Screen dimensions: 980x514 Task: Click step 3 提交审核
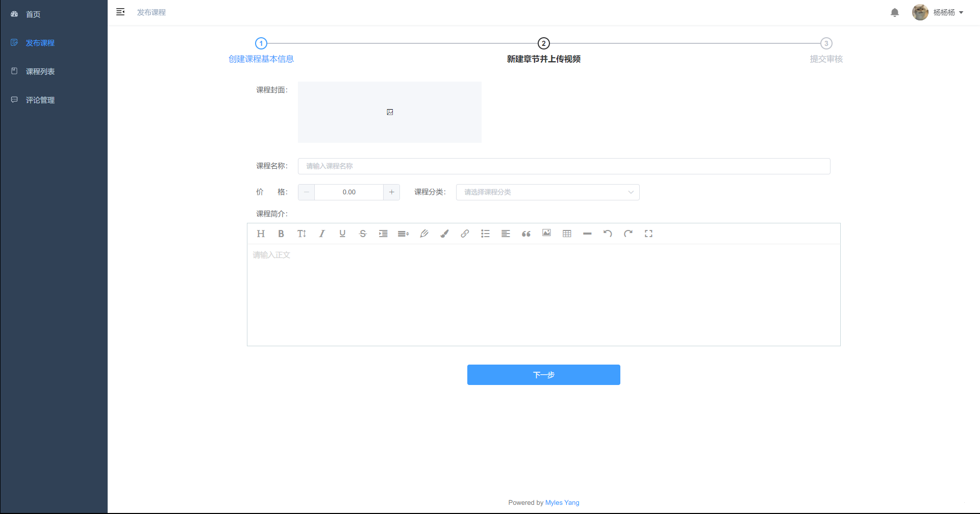[826, 51]
